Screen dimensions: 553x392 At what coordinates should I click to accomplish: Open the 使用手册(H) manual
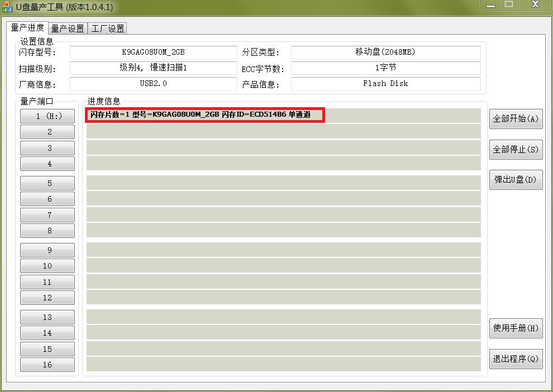pos(516,328)
